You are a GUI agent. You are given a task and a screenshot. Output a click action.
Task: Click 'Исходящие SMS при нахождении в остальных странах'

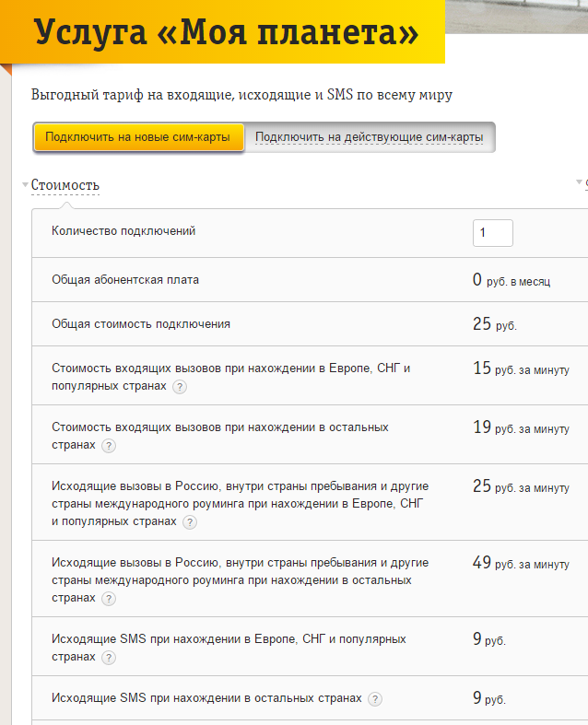click(x=206, y=698)
